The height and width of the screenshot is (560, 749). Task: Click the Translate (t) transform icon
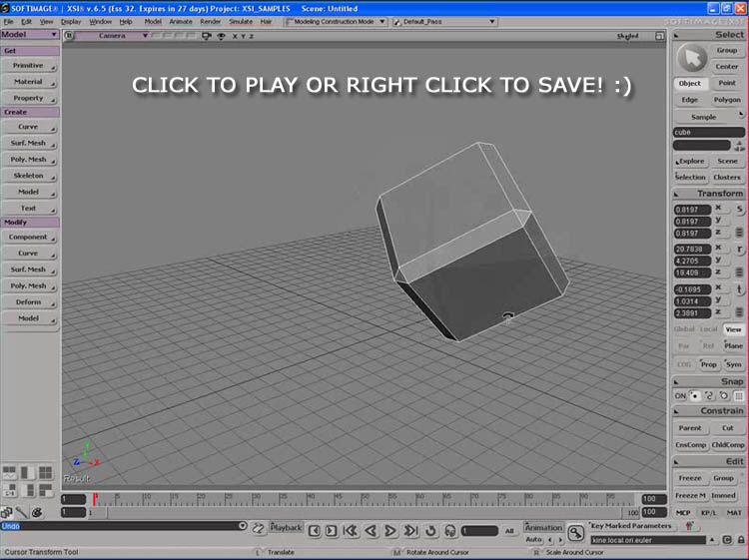tap(739, 289)
